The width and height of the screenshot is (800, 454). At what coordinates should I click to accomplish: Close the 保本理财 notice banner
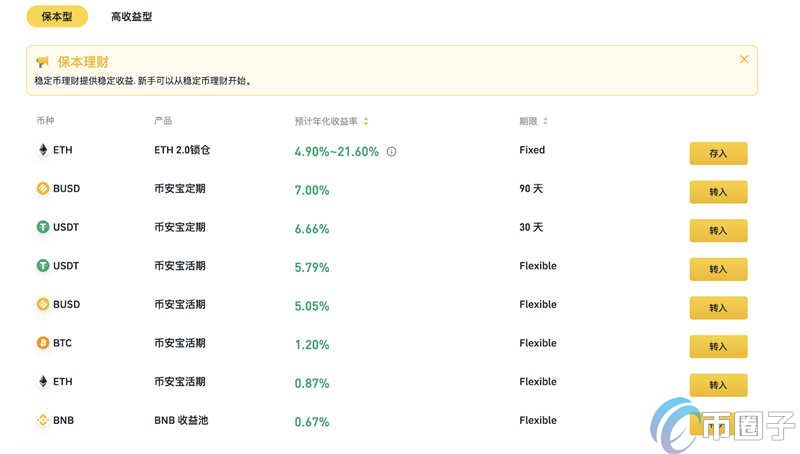pyautogui.click(x=744, y=59)
